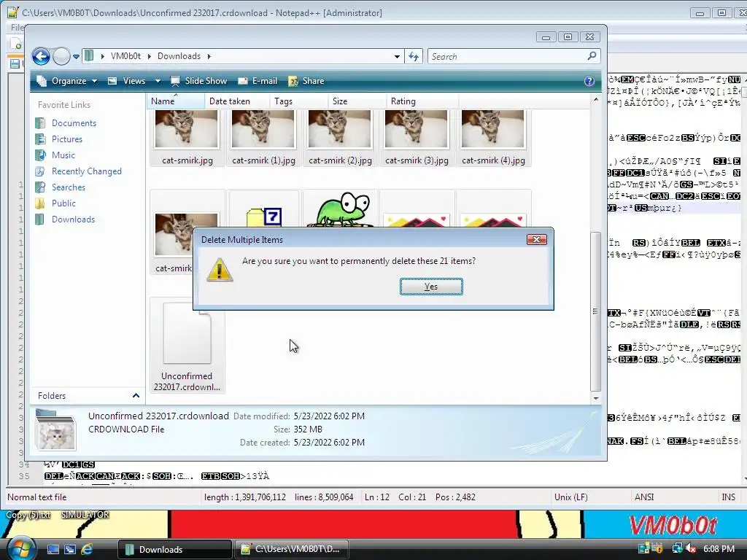Viewport: 747px width, 560px height.
Task: Select the 7-Zip installer icon file
Action: tap(264, 217)
